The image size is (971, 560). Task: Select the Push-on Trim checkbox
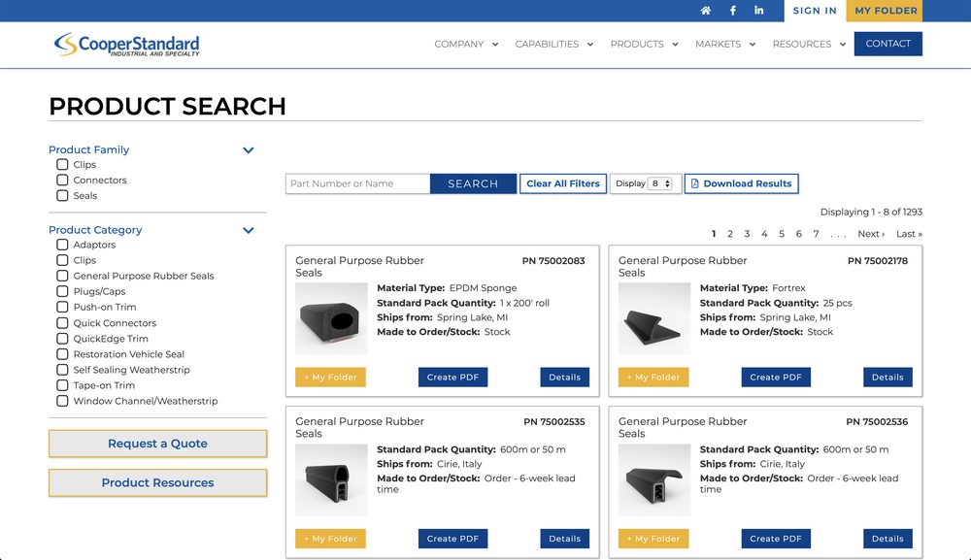[62, 307]
